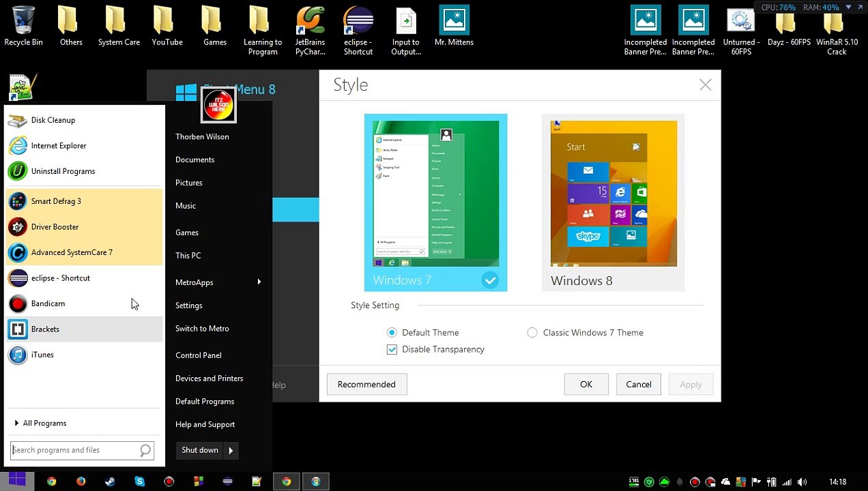868x491 pixels.
Task: Choose the Windows 8 style thumbnail
Action: click(x=613, y=203)
